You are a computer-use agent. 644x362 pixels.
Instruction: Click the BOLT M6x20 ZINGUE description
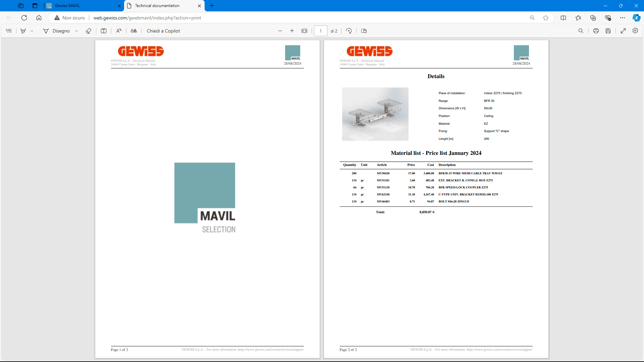454,201
